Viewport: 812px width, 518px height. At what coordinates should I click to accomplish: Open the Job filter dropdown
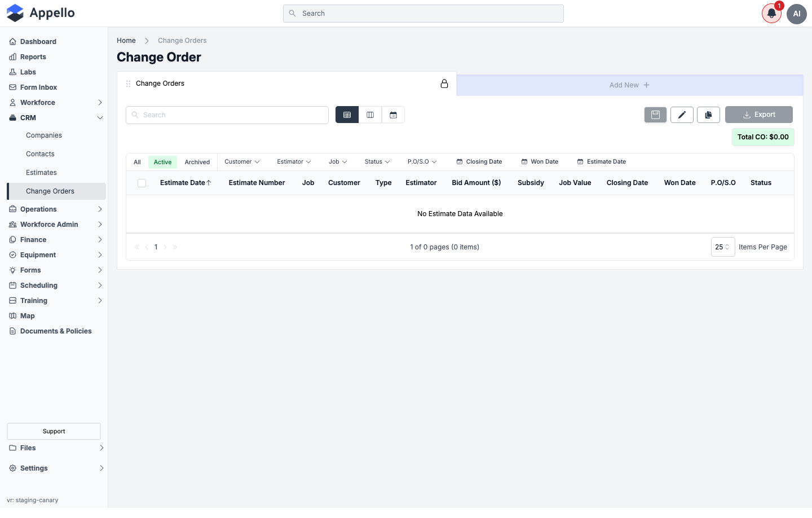338,162
